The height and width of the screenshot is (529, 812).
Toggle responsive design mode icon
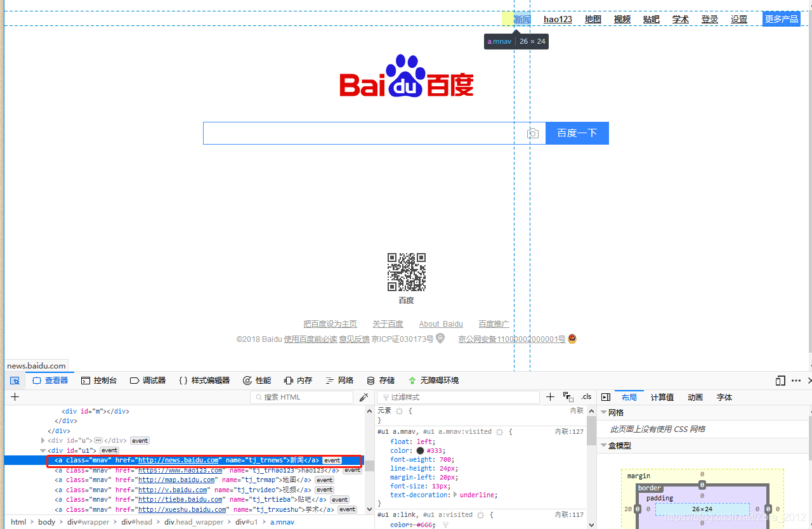click(780, 381)
